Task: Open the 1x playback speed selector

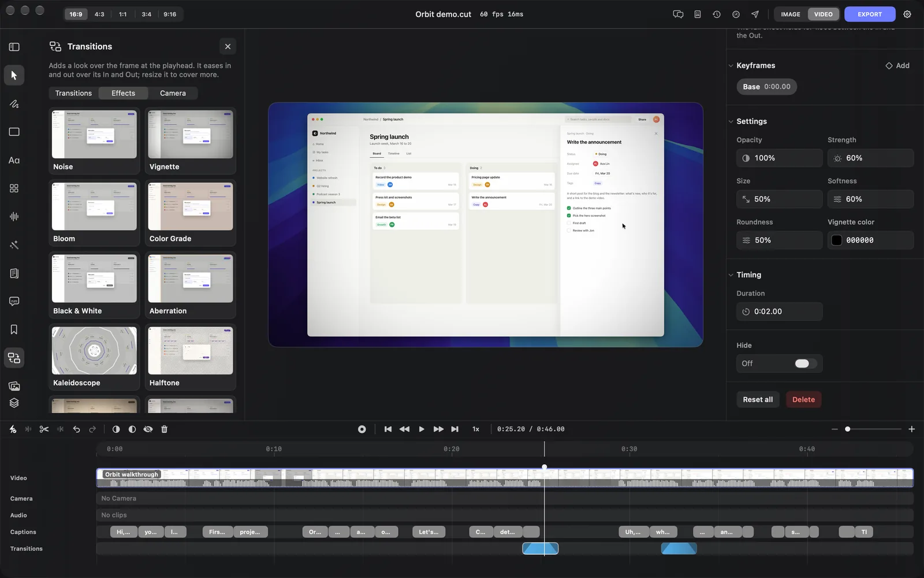Action: click(x=476, y=429)
